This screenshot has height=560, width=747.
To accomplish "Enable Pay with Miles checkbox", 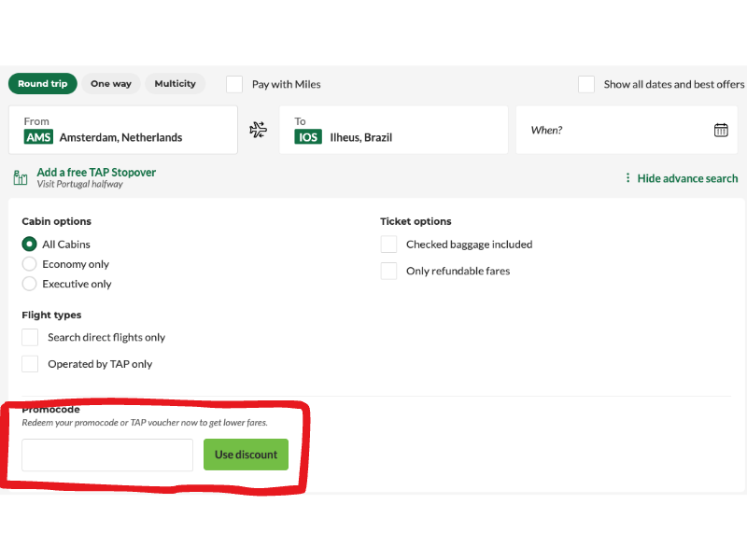I will 234,84.
